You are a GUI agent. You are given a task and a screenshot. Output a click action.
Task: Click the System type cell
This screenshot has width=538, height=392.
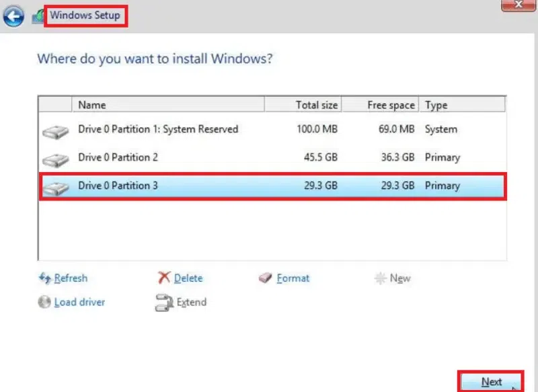(x=441, y=129)
